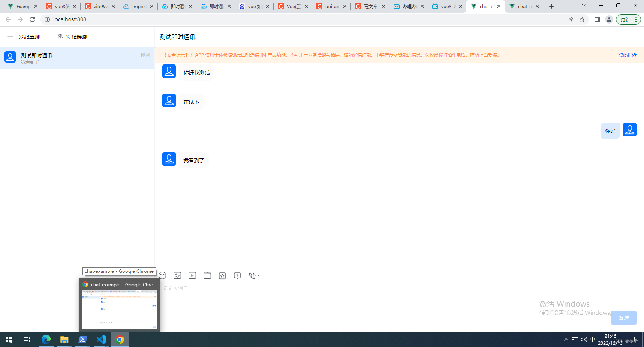Click the star sticker icon in message toolbar

222,275
